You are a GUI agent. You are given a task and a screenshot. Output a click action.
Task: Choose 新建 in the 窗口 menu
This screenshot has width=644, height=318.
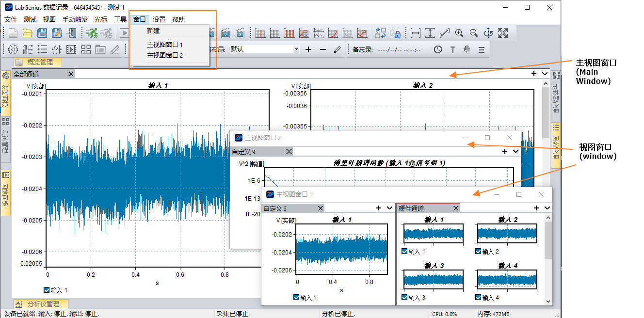[169, 31]
